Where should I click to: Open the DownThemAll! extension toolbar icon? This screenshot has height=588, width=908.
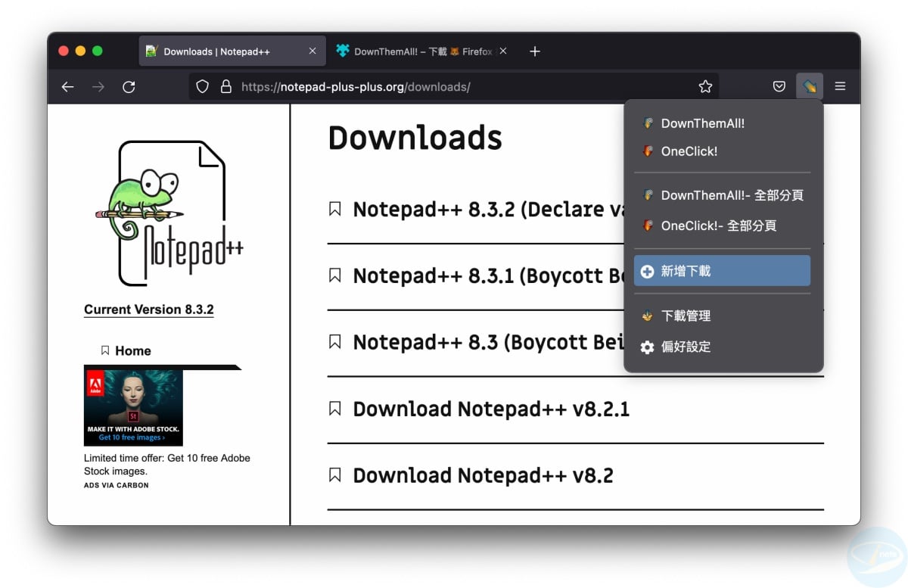pos(809,86)
